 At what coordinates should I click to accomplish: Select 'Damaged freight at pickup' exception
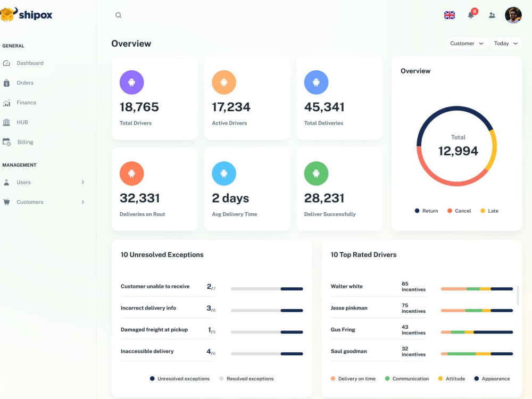(154, 329)
